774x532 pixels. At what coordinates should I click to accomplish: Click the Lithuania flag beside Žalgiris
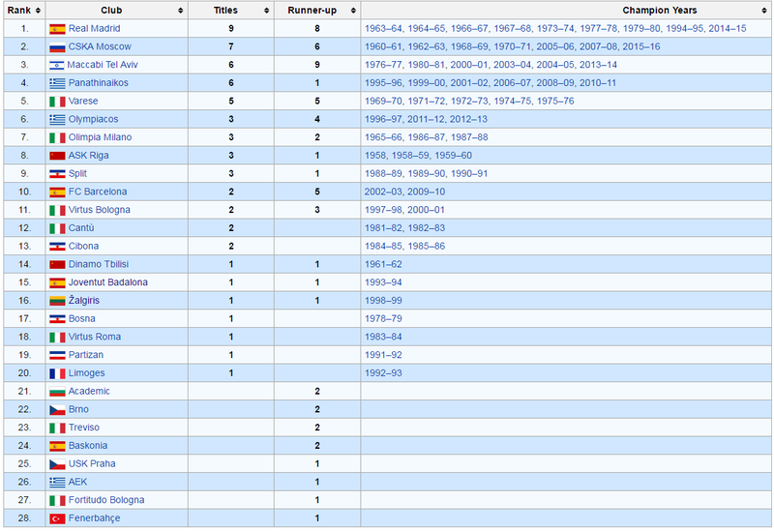(57, 301)
